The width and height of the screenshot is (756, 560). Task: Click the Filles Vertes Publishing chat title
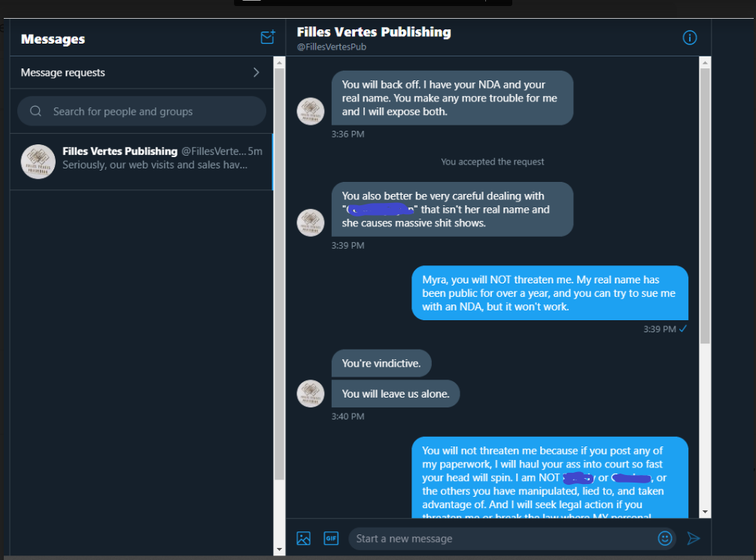[x=374, y=32]
